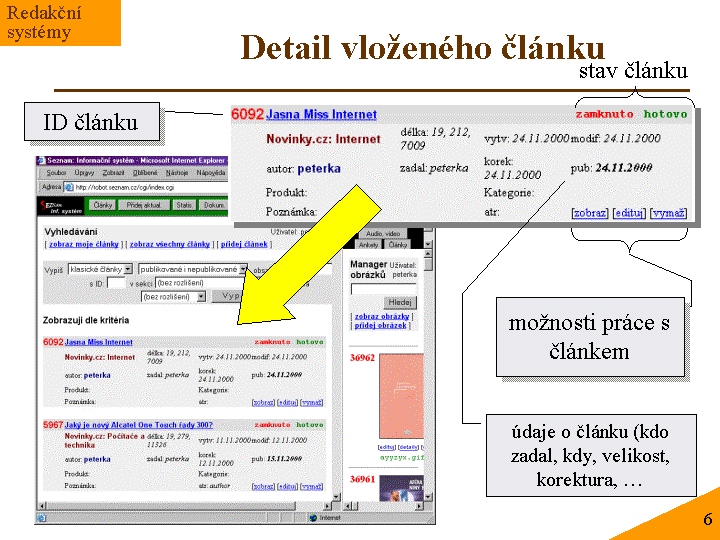Click 'edituj' in article row 5967

click(x=288, y=486)
